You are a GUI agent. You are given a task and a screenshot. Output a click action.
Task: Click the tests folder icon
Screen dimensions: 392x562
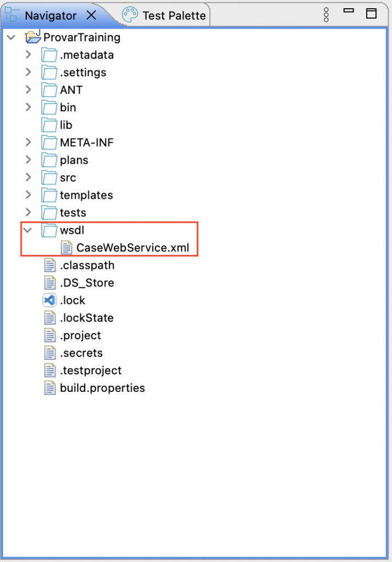point(48,212)
